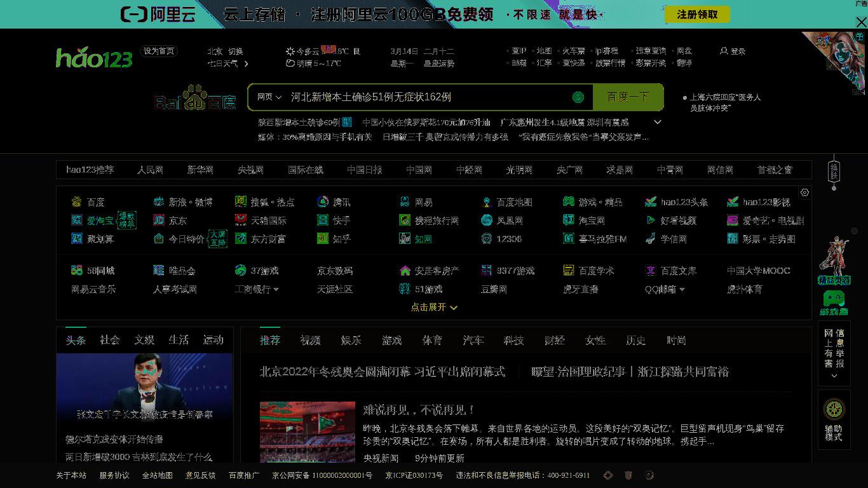Screen dimensions: 868x488
Task: Open the 央视网 link
Action: click(x=250, y=170)
